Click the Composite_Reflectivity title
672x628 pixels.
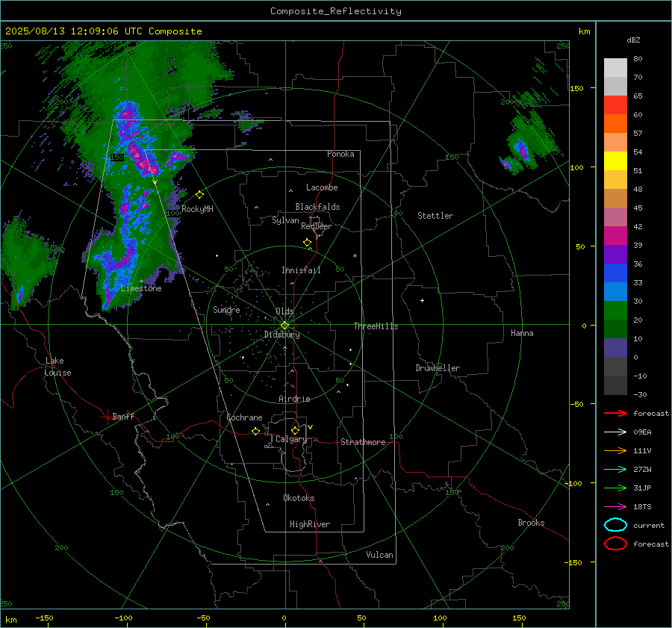point(336,11)
